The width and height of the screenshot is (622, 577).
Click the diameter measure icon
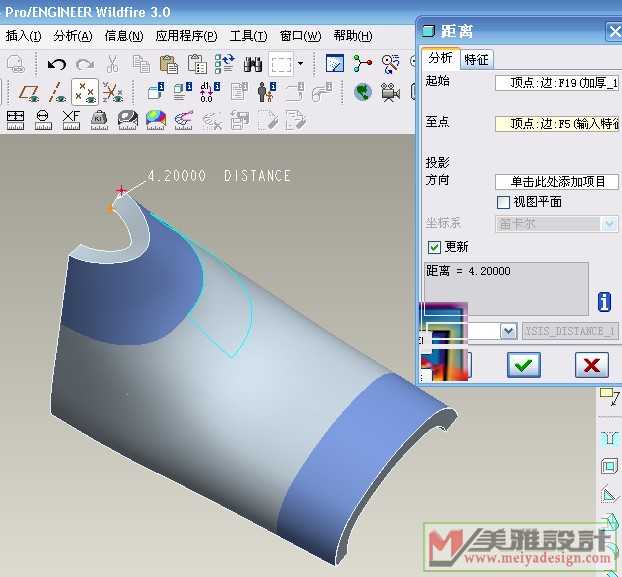[43, 120]
